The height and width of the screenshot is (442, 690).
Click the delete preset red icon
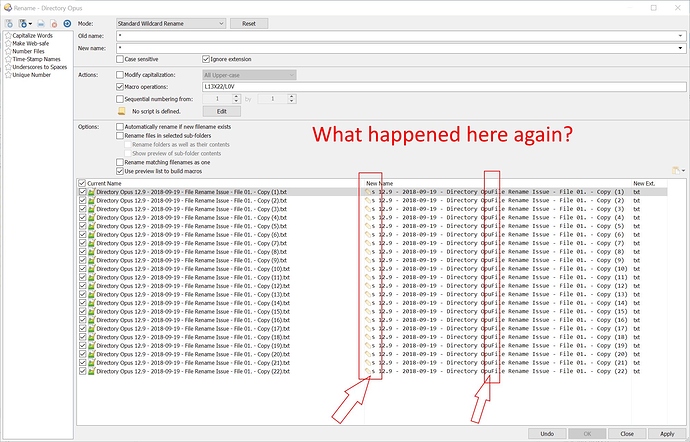point(54,24)
